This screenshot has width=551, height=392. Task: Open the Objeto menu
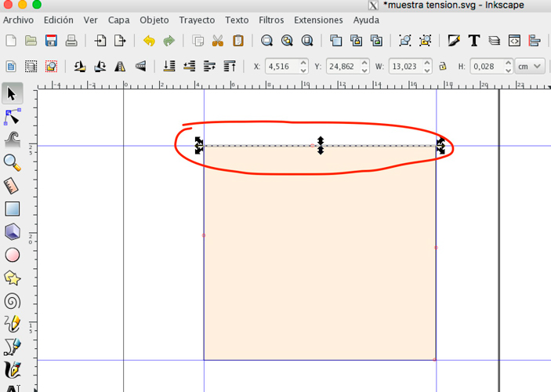click(154, 20)
